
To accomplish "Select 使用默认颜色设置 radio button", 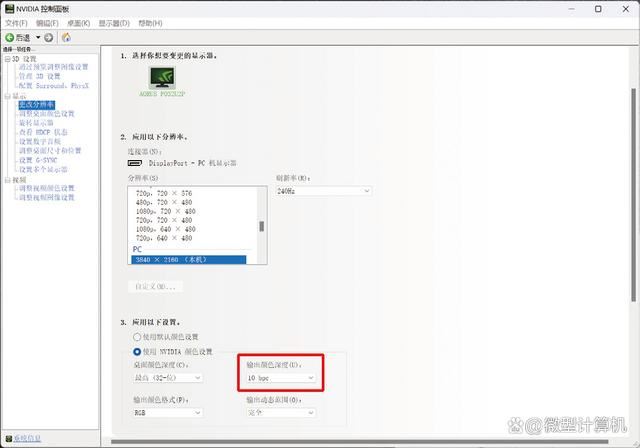I will coord(137,337).
